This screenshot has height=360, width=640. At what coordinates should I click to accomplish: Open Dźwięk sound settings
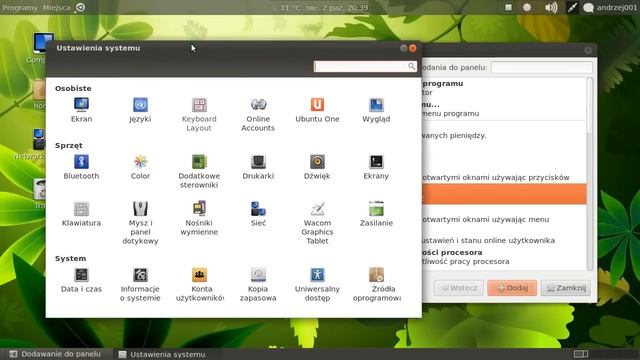point(317,167)
